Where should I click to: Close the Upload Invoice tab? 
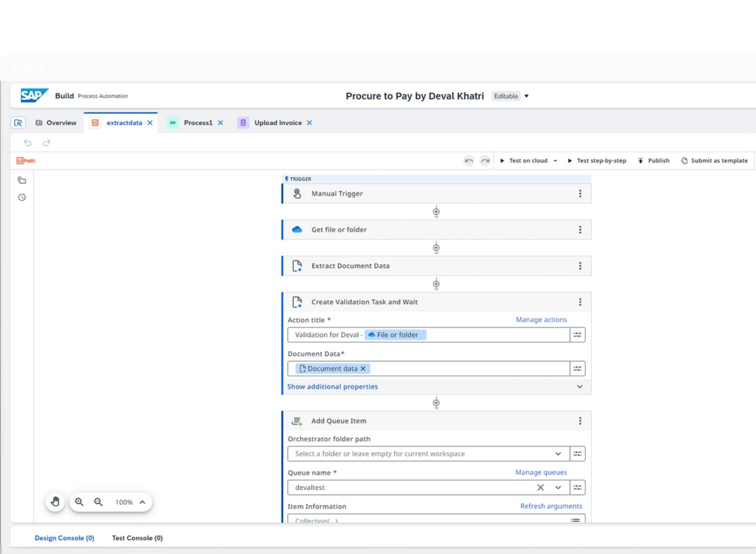(309, 123)
